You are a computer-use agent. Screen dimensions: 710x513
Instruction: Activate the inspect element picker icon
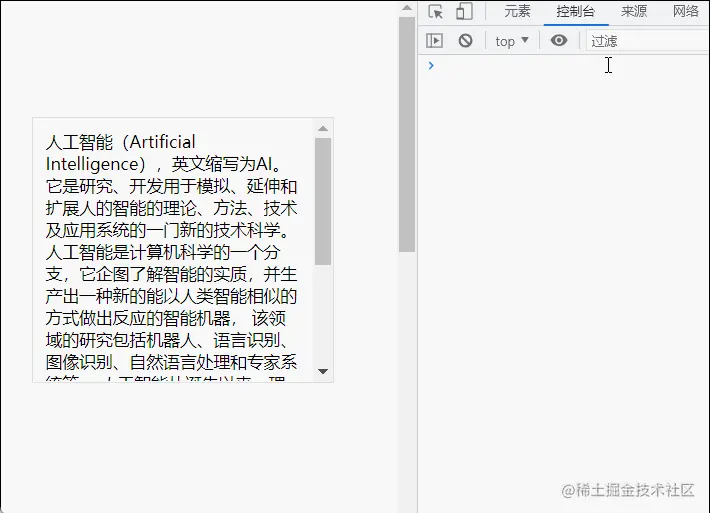(436, 11)
